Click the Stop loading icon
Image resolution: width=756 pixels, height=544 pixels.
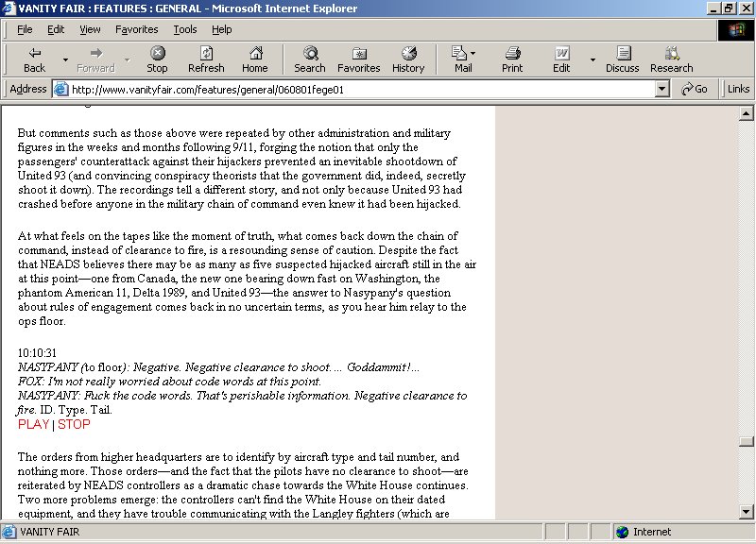pyautogui.click(x=157, y=54)
